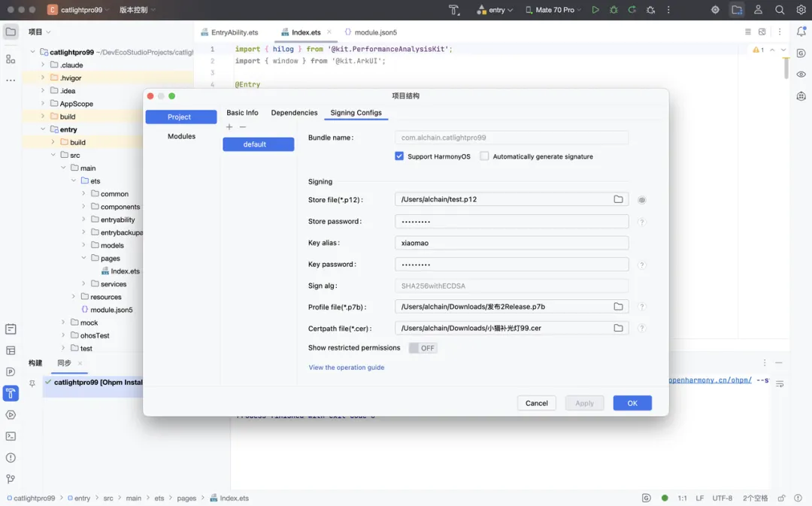Click the Cancel button
Image resolution: width=812 pixels, height=506 pixels.
[x=537, y=403]
